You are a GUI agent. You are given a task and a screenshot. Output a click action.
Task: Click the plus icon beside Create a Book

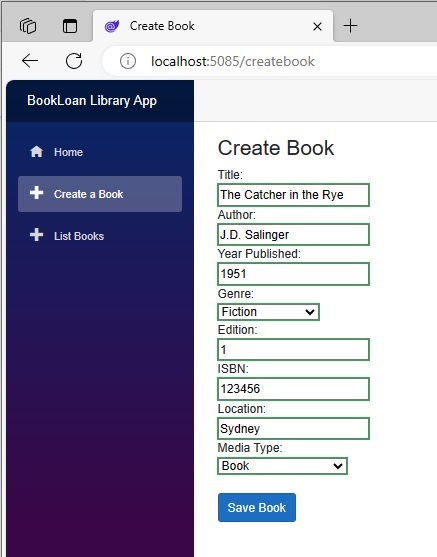36,193
